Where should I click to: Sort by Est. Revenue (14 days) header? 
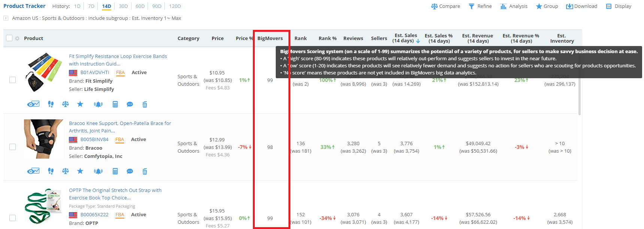[x=478, y=38]
